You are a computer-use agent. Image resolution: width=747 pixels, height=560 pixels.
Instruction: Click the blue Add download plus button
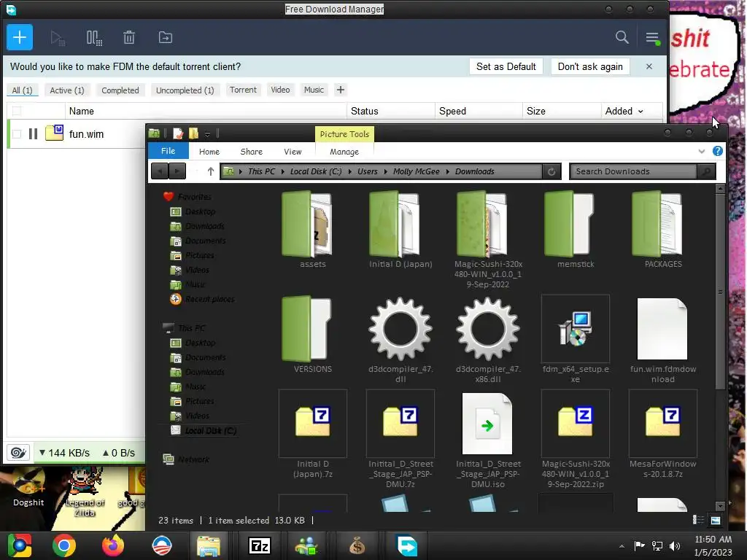point(20,37)
